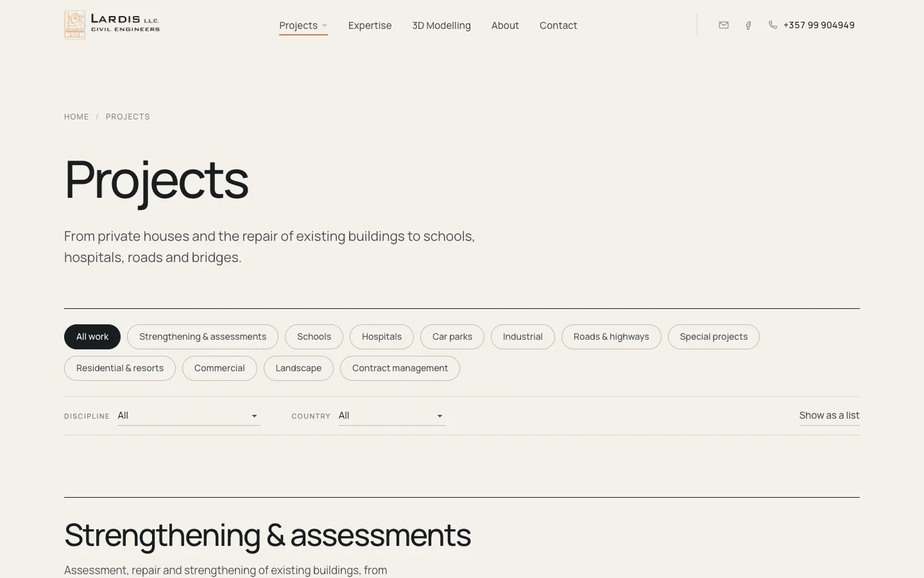Go to the 3D Modelling page
Screen dimensions: 924x578
[441, 26]
